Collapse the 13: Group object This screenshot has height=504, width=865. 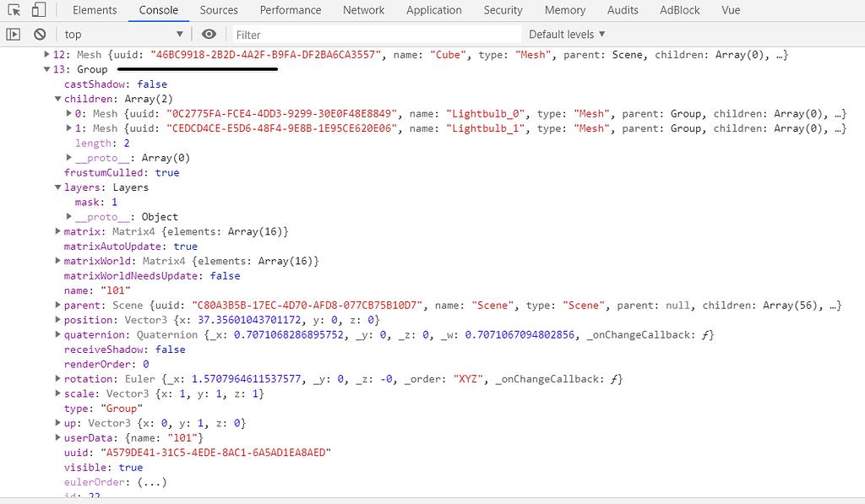[46, 69]
